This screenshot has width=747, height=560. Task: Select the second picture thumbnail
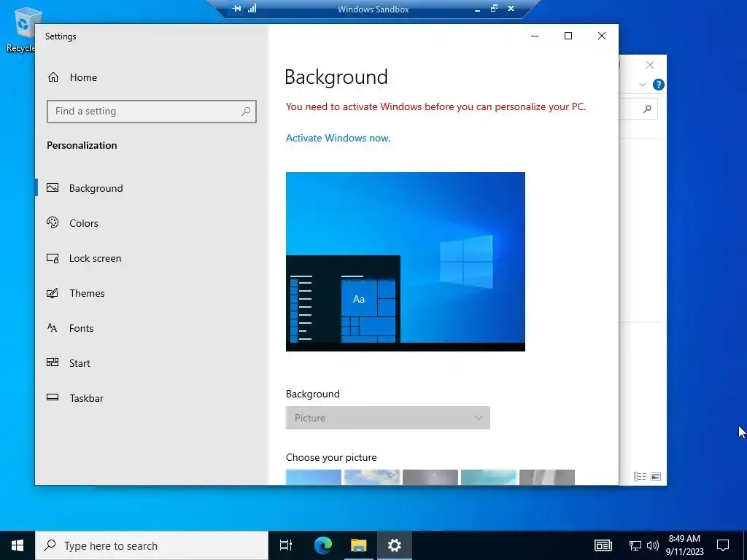(372, 477)
